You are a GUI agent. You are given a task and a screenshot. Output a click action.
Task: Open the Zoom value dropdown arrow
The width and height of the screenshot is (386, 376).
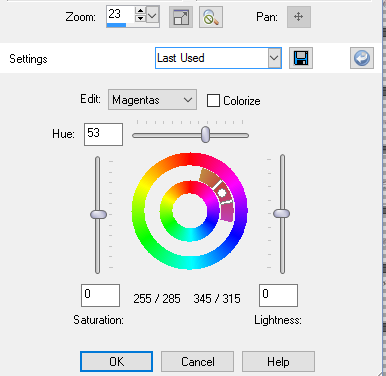coord(153,15)
